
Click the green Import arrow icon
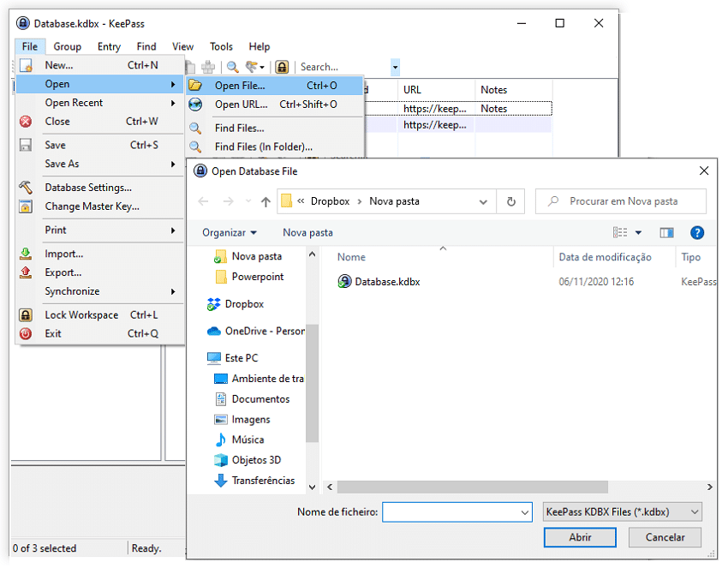26,254
